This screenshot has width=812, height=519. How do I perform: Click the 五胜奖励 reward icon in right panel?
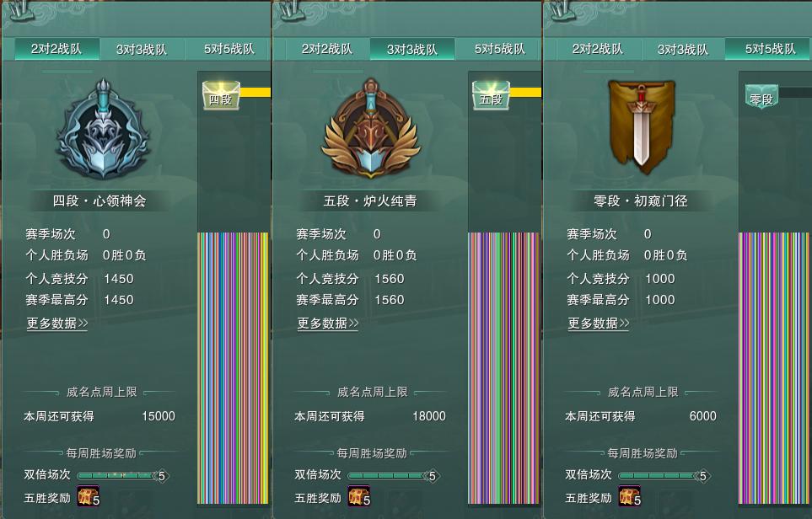tap(629, 496)
